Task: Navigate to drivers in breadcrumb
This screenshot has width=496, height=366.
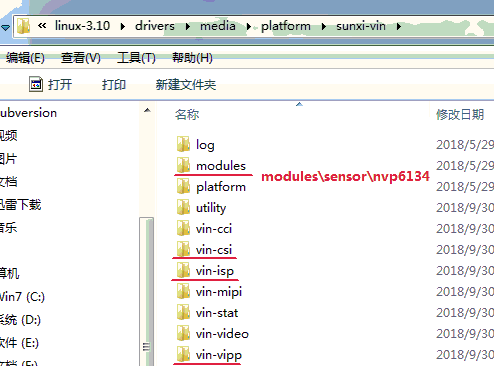Action: pos(155,26)
